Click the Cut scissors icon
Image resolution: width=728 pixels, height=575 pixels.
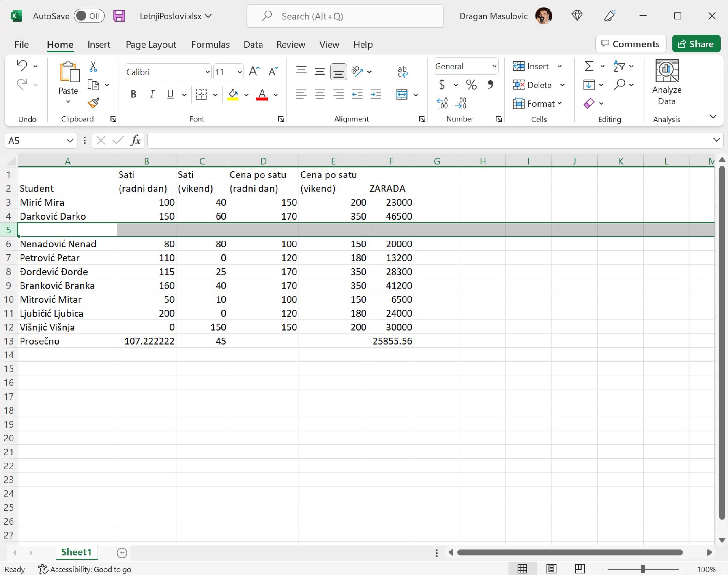(x=93, y=66)
